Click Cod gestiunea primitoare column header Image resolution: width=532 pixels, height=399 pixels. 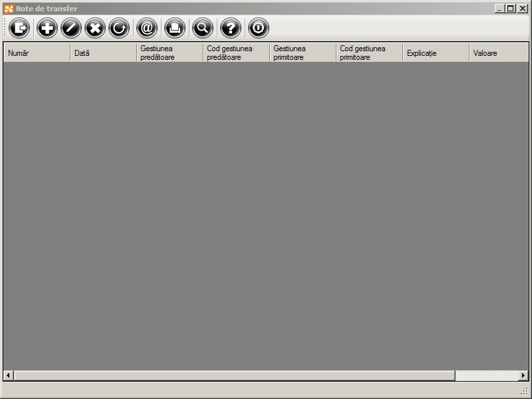click(370, 53)
